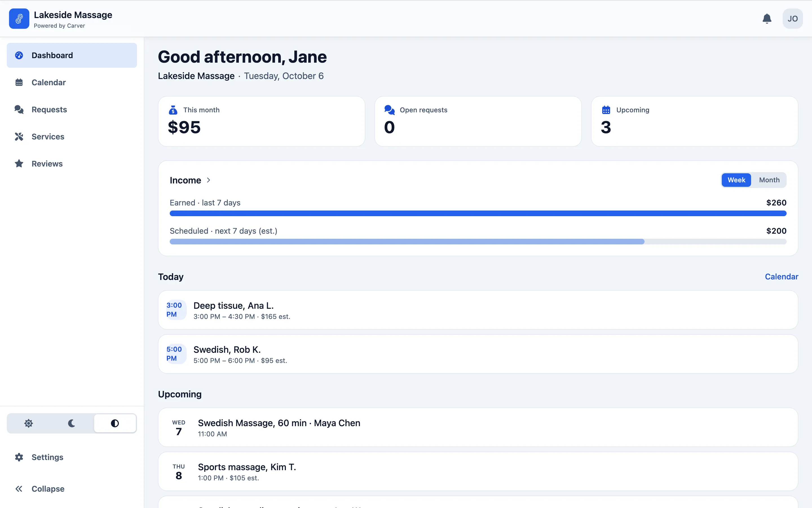Viewport: 812px width, 508px height.
Task: Click the Services tools icon
Action: 19,136
